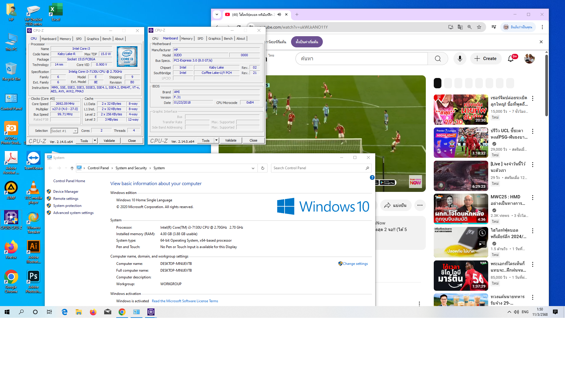Click the Search Control Panel box
Viewport: 565px width, 392px height.
(321, 168)
